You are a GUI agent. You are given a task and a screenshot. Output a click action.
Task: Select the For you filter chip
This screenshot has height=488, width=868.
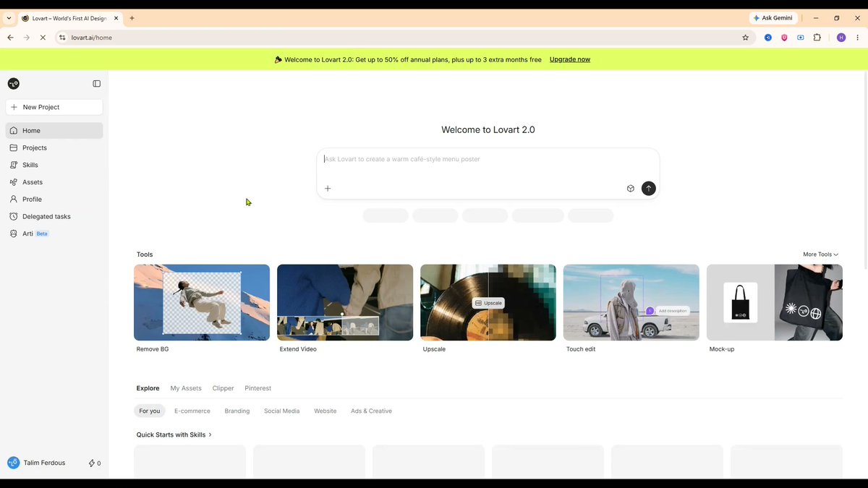(x=150, y=411)
